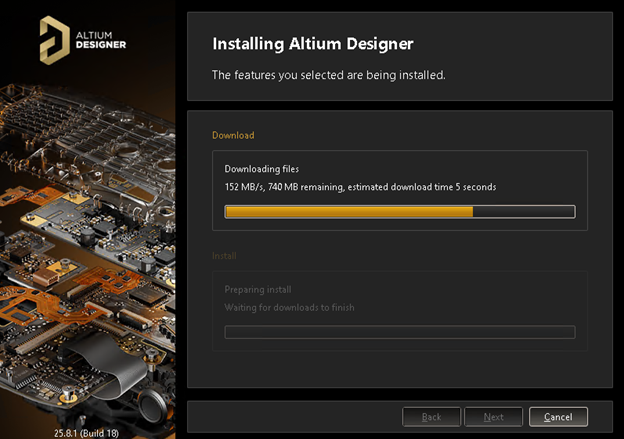Click the empty install progress bar
Screen dimensions: 624x439
click(399, 332)
